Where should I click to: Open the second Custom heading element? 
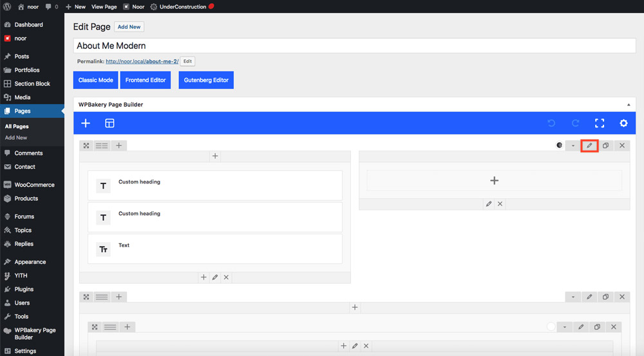click(215, 217)
